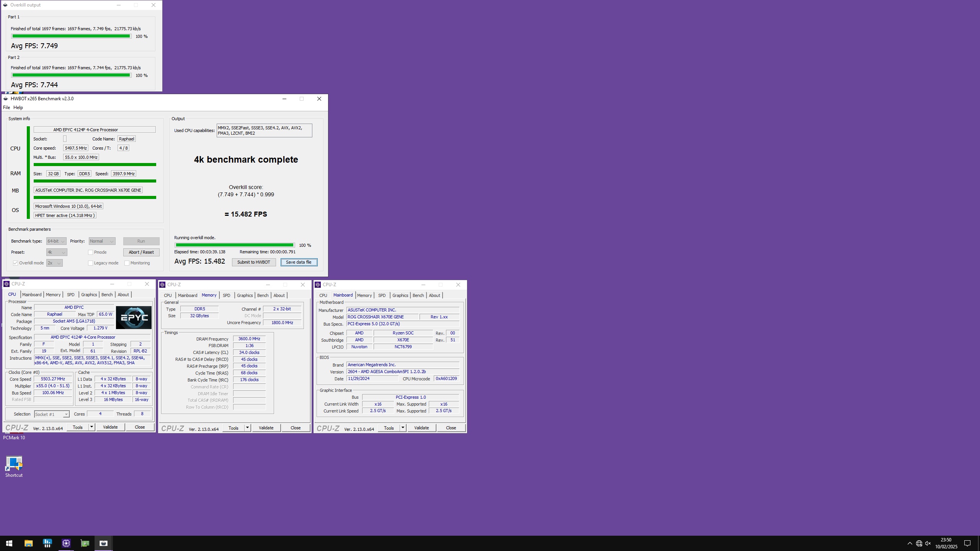Click Submit to HWBOT button
The image size is (980, 551).
(x=254, y=262)
